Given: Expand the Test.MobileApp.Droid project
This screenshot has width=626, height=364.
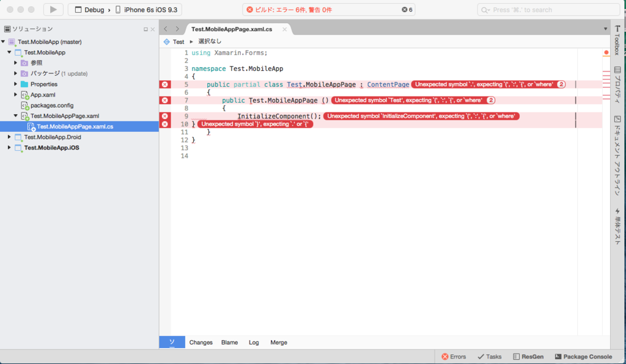Looking at the screenshot, I should coord(9,137).
